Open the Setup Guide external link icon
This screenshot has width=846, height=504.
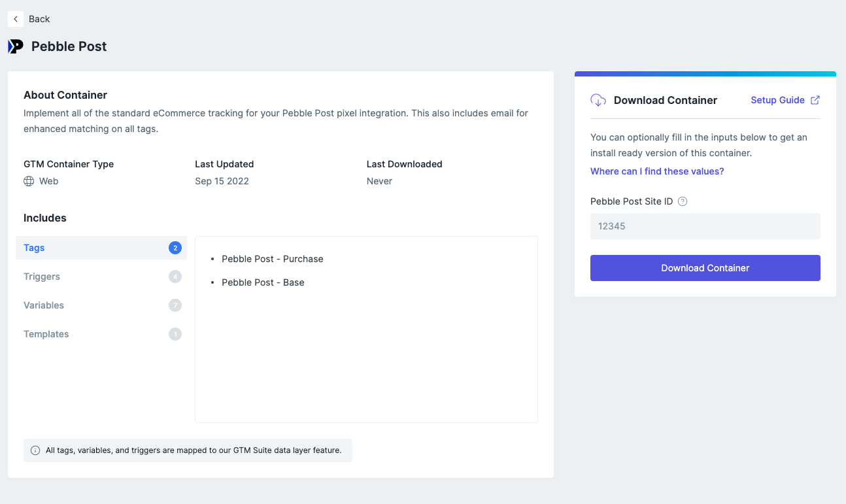coord(815,100)
